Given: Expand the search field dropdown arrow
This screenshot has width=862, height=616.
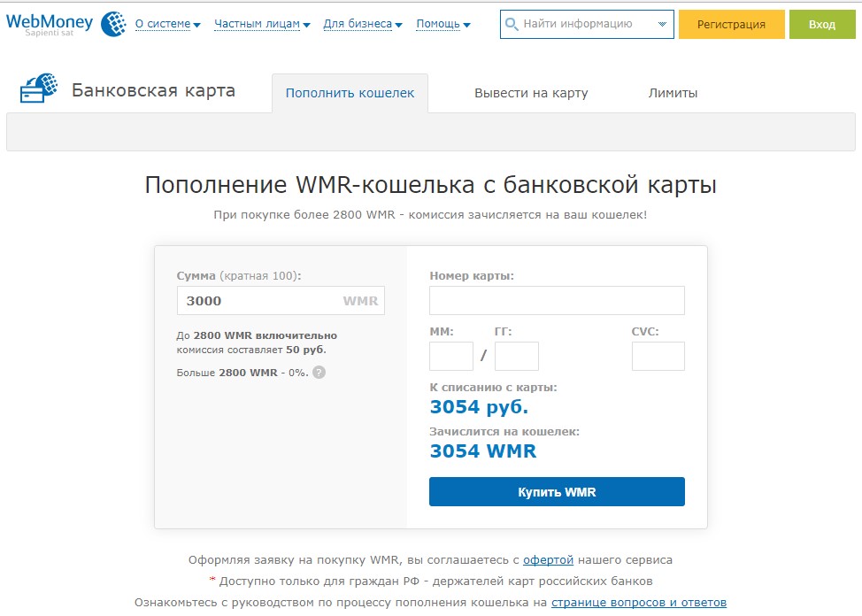Looking at the screenshot, I should 662,25.
